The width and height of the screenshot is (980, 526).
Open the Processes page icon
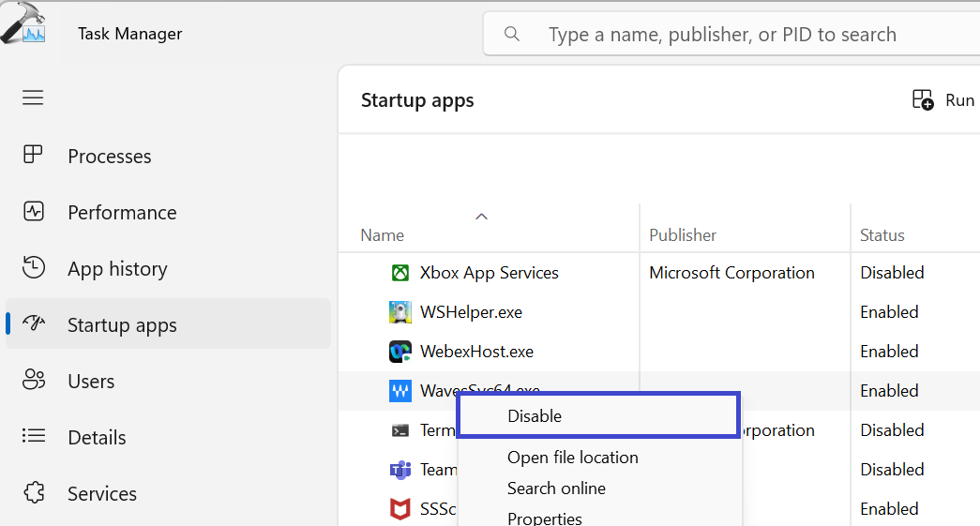pyautogui.click(x=34, y=156)
